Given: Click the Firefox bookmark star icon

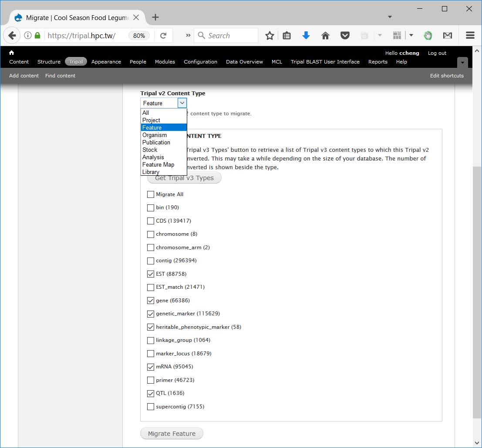Looking at the screenshot, I should click(x=270, y=36).
